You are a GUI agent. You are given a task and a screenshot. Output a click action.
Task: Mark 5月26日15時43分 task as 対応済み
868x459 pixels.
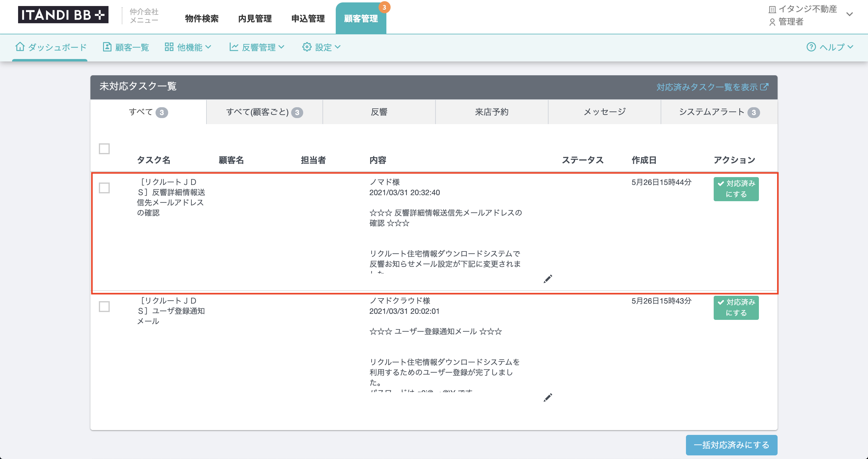[x=736, y=308]
